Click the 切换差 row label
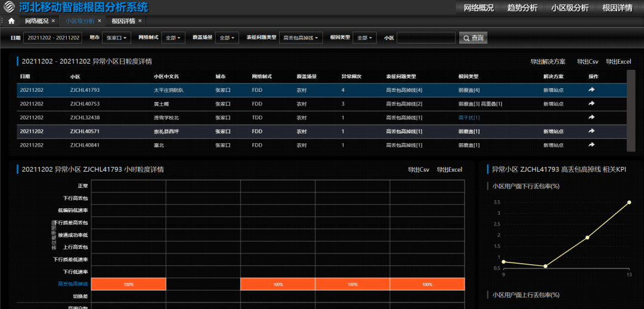The width and height of the screenshot is (644, 309). (80, 296)
